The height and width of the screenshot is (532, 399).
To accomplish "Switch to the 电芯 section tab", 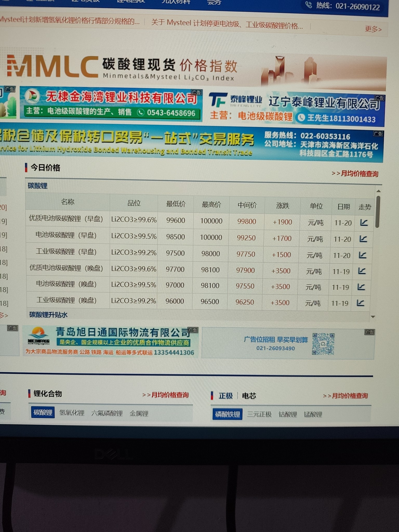I will 249,396.
